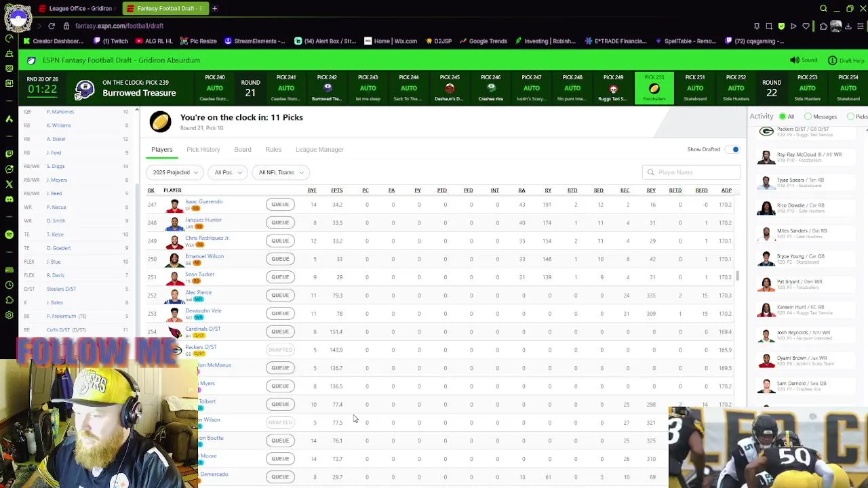This screenshot has height=488, width=868.
Task: Open the Discord icon in the sidebar
Action: [x=9, y=199]
